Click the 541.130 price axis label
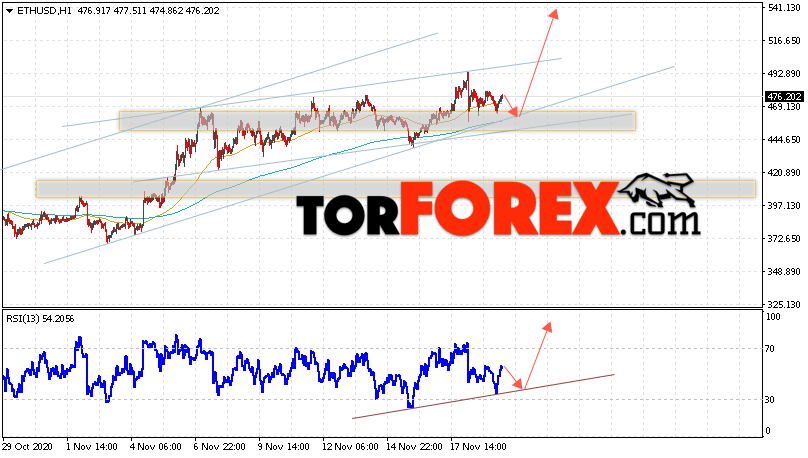The height and width of the screenshot is (458, 808). point(784,8)
